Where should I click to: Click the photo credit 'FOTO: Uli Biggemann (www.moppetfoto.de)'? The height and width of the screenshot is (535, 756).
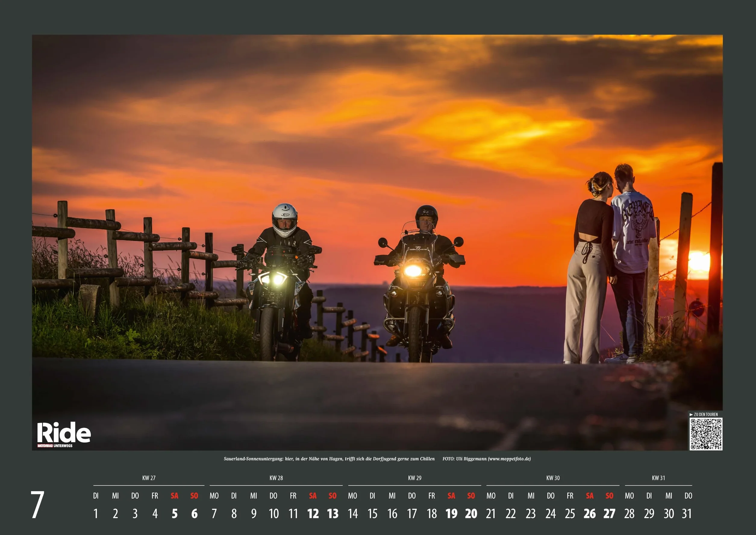tap(486, 459)
